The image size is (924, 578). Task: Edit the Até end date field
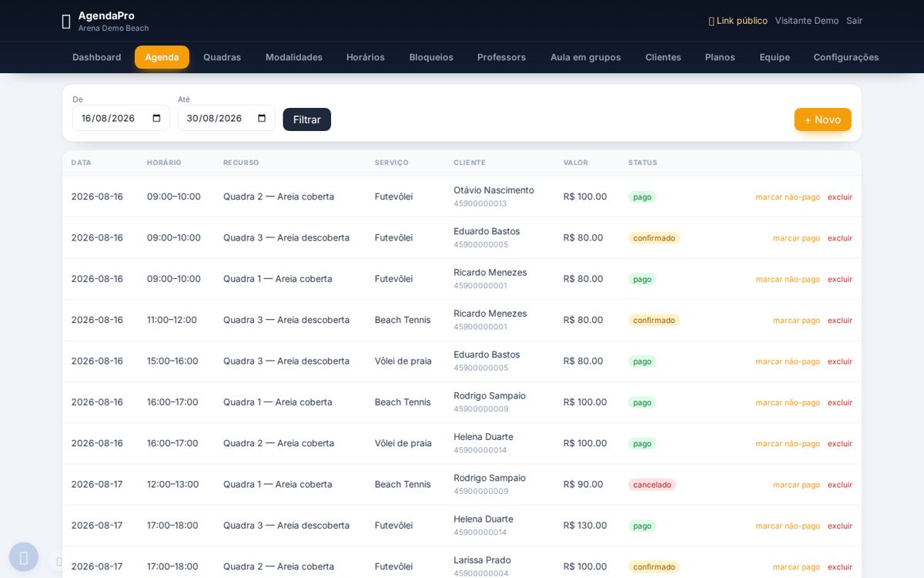(x=226, y=118)
